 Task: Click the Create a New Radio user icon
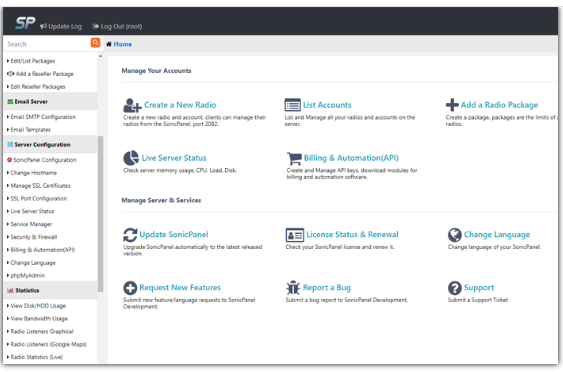pyautogui.click(x=132, y=106)
